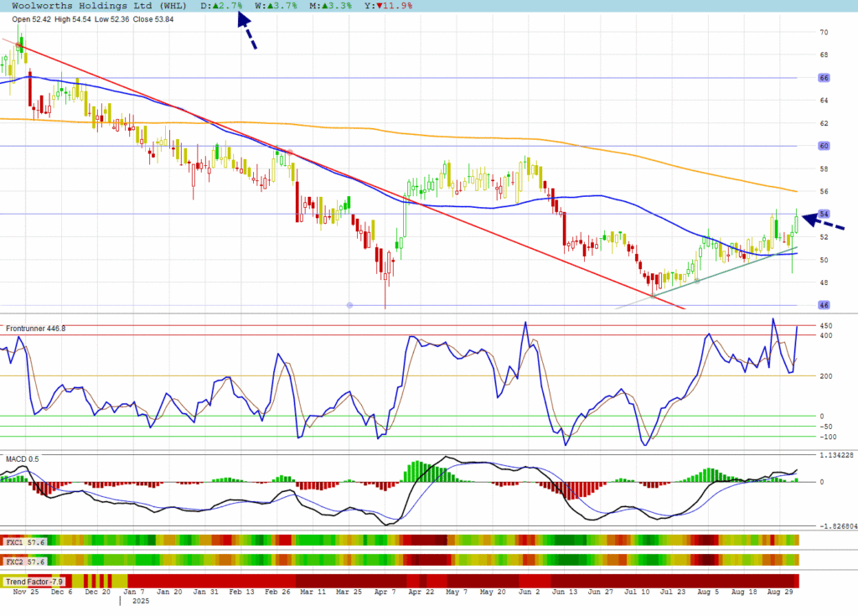Click the 58 price axis label
The height and width of the screenshot is (616, 858).
[824, 168]
